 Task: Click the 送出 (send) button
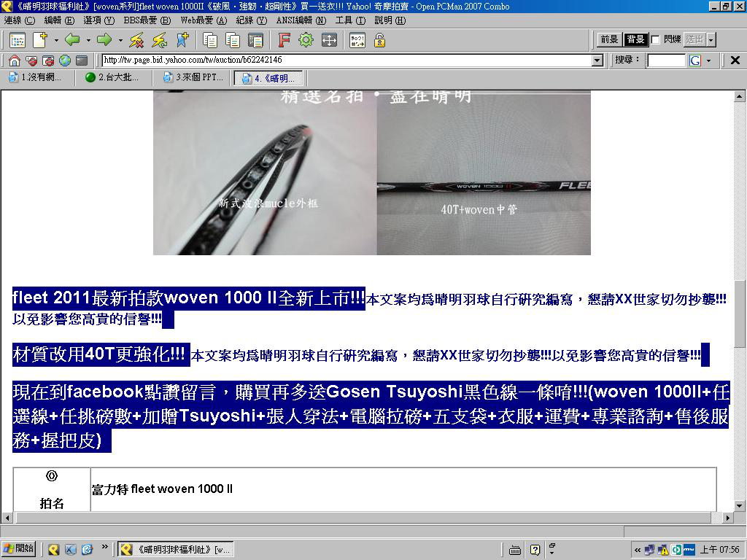(694, 39)
